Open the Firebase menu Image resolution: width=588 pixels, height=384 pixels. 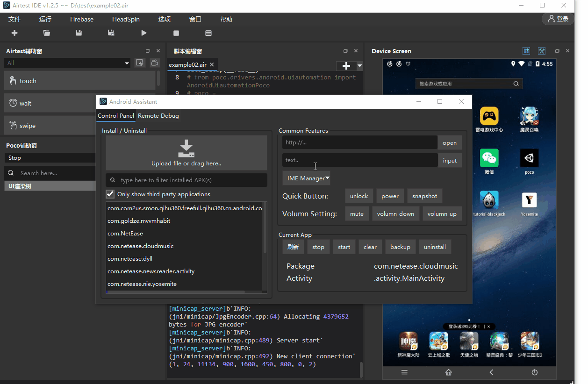(82, 19)
